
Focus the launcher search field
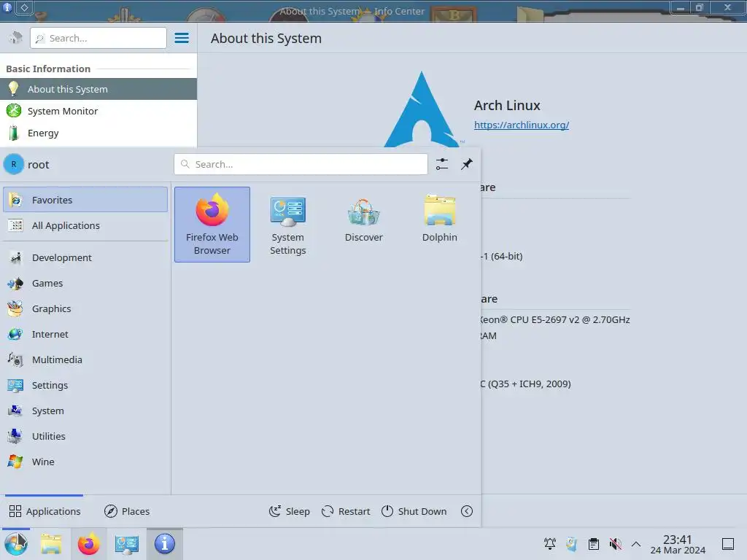[301, 164]
